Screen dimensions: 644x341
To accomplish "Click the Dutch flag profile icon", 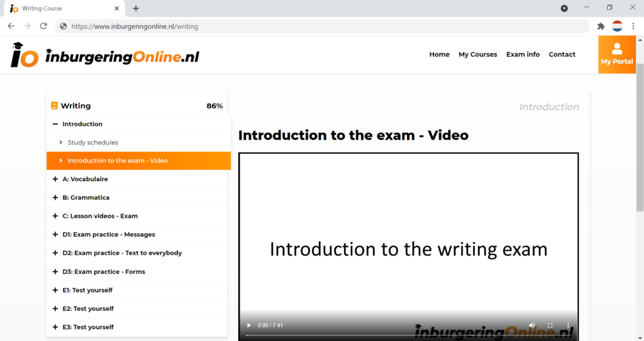I will 617,26.
